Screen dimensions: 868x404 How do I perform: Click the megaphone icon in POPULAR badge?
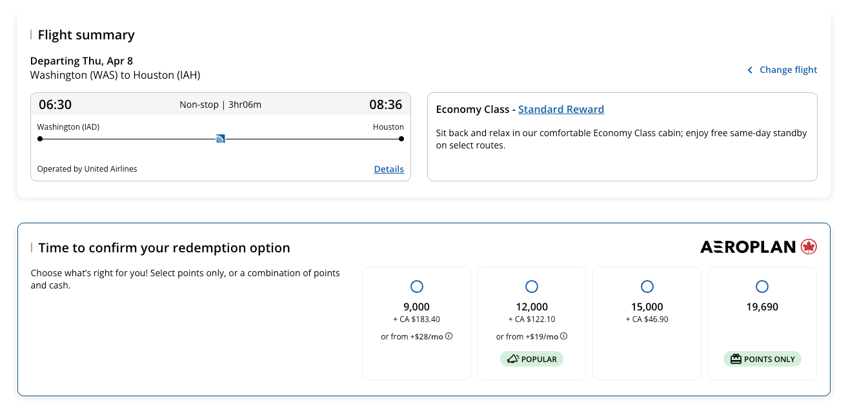pos(512,359)
